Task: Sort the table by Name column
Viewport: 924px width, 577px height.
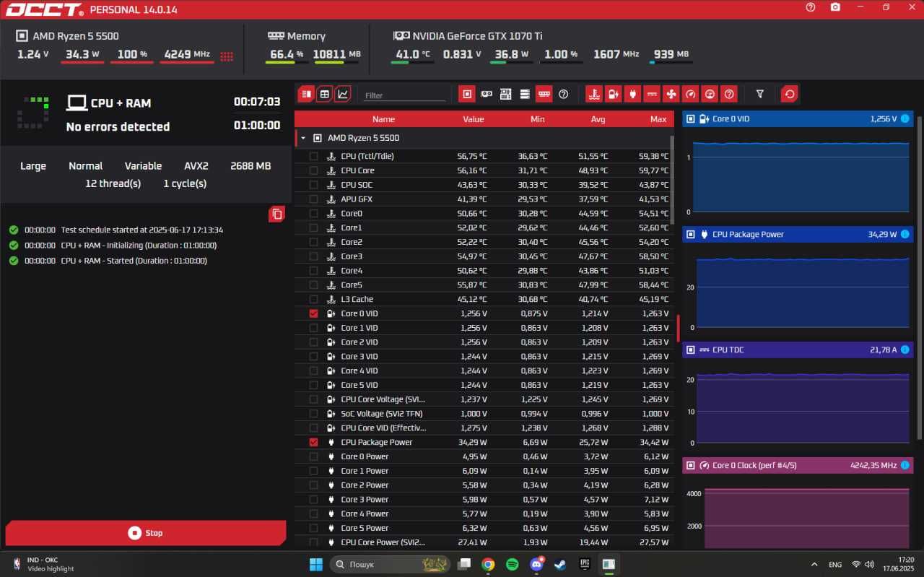Action: [x=383, y=119]
